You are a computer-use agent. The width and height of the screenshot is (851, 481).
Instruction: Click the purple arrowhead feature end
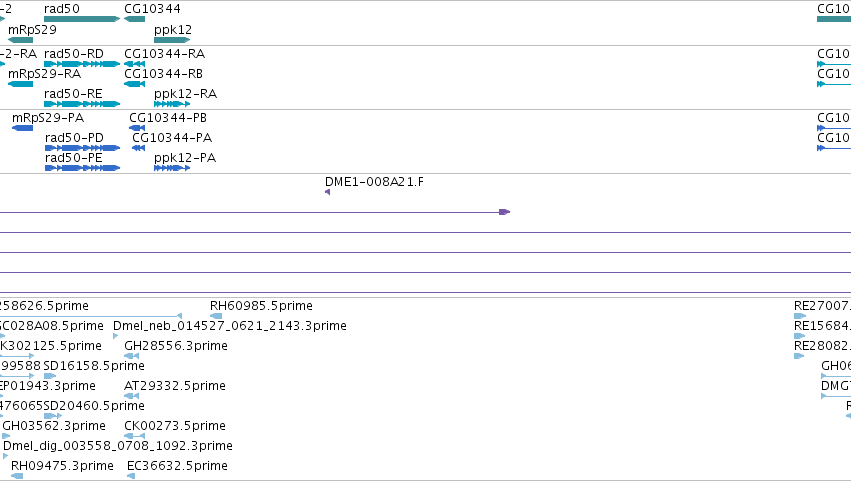(x=505, y=212)
